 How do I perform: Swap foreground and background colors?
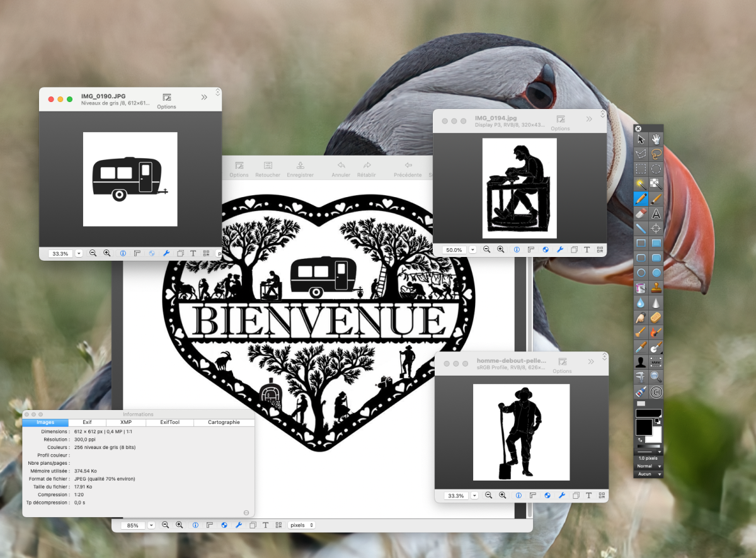point(641,440)
